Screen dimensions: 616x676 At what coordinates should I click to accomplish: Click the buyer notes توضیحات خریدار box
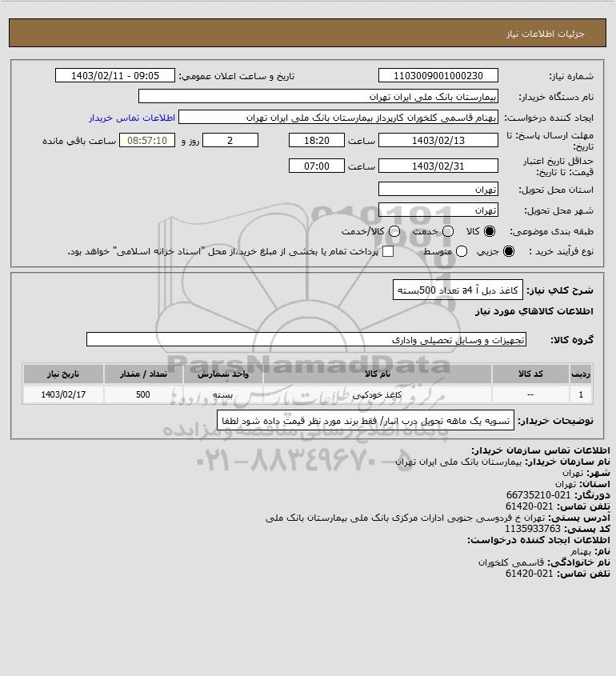(x=366, y=420)
